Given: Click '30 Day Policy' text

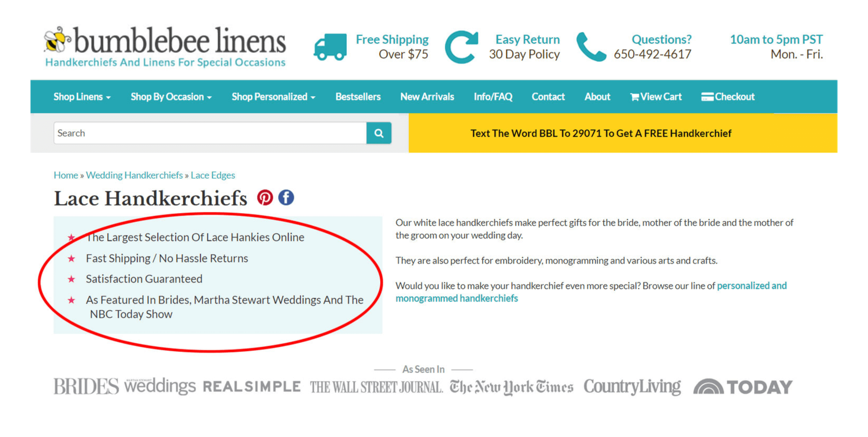Looking at the screenshot, I should pyautogui.click(x=524, y=54).
